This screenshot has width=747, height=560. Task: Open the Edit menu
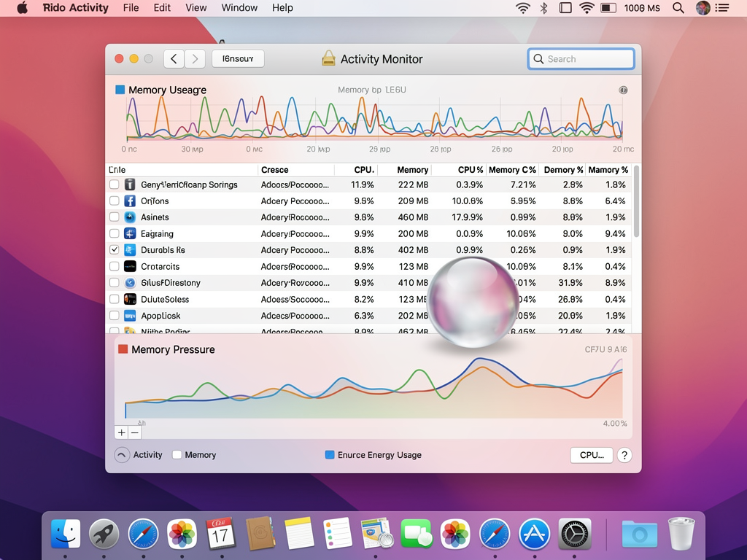162,7
